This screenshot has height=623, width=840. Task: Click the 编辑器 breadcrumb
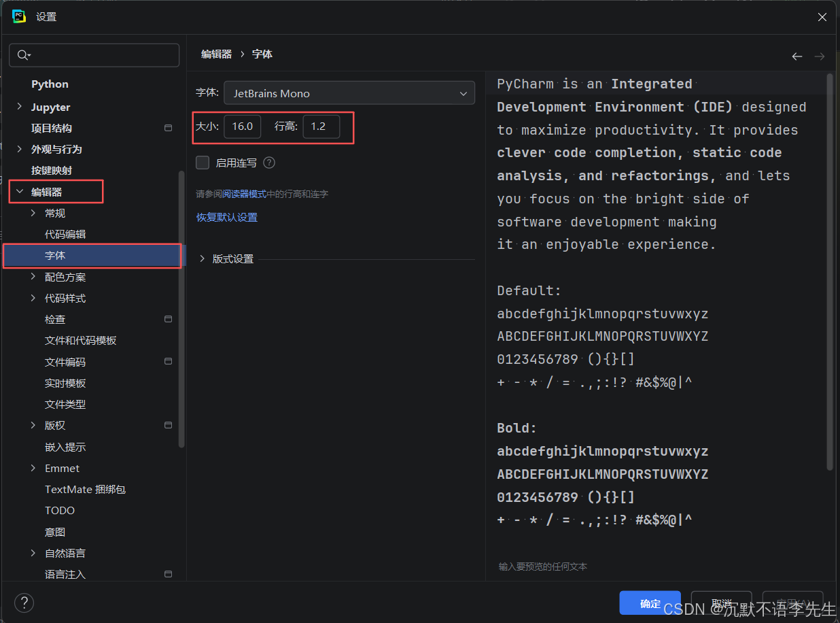(x=217, y=54)
